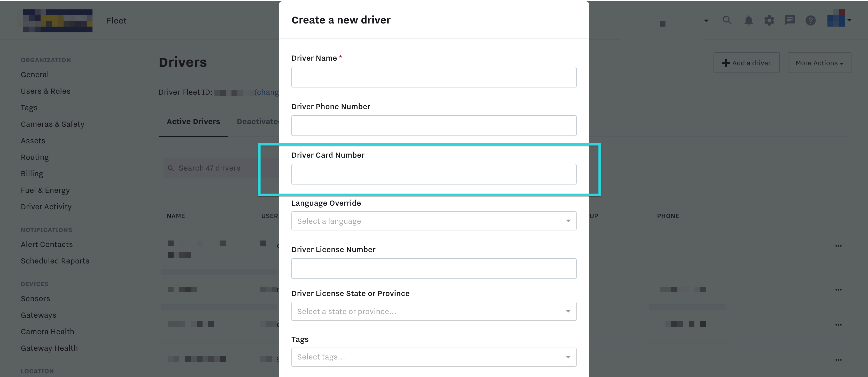Click the feedback chat bubble icon
This screenshot has height=377, width=868.
pos(790,20)
